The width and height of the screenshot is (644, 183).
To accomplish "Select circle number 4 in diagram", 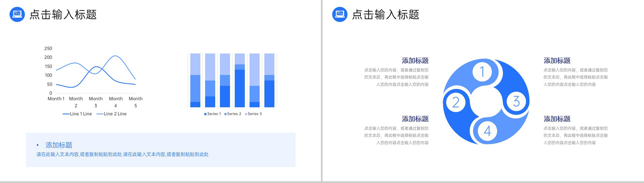I will [487, 131].
